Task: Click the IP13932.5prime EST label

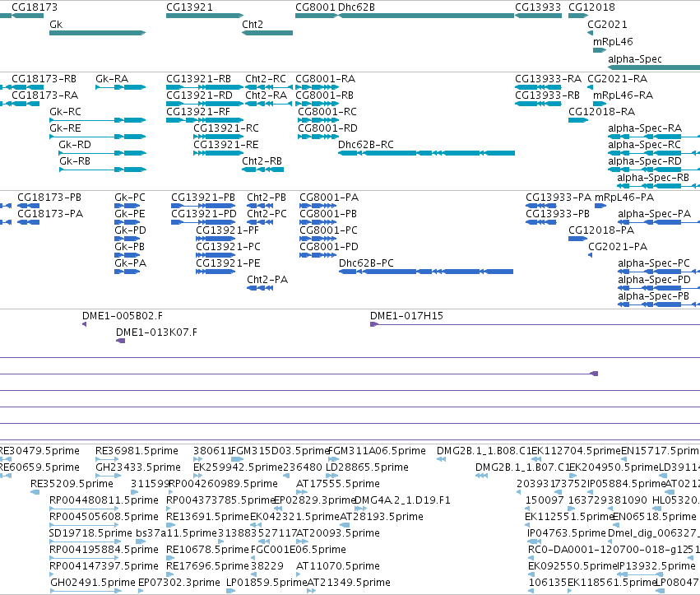Action: pos(656,566)
